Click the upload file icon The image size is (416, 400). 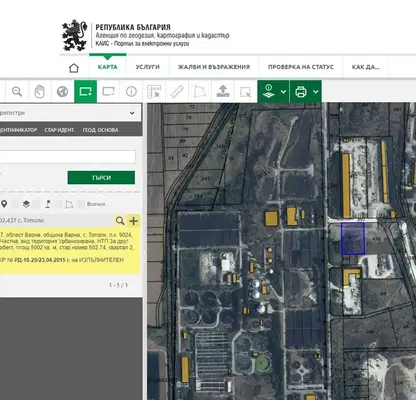223,91
